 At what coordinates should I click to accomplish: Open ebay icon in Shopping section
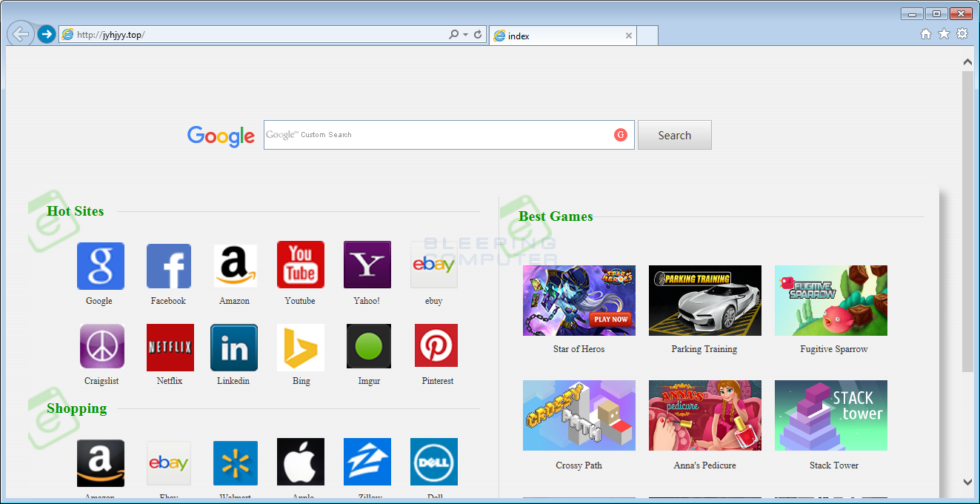pyautogui.click(x=169, y=463)
